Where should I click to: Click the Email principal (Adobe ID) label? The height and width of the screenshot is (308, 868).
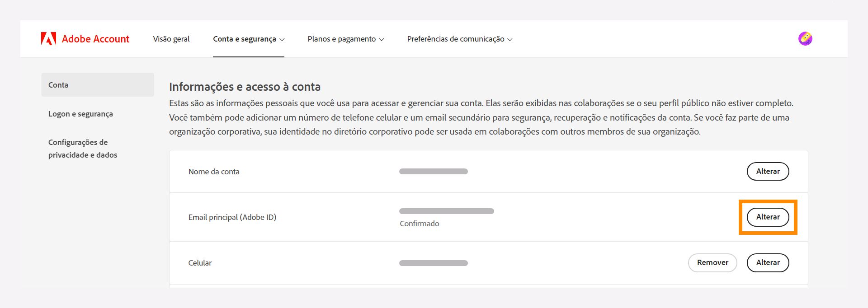click(x=233, y=217)
